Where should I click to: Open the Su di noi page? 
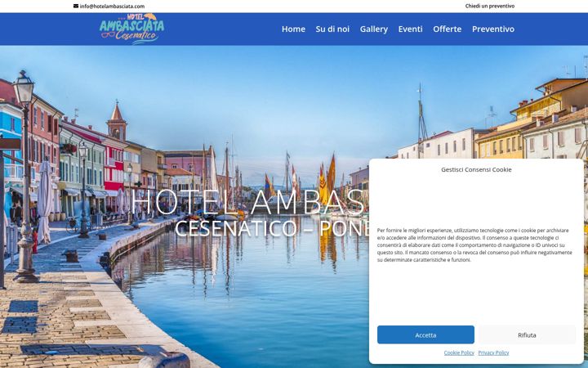click(x=332, y=29)
